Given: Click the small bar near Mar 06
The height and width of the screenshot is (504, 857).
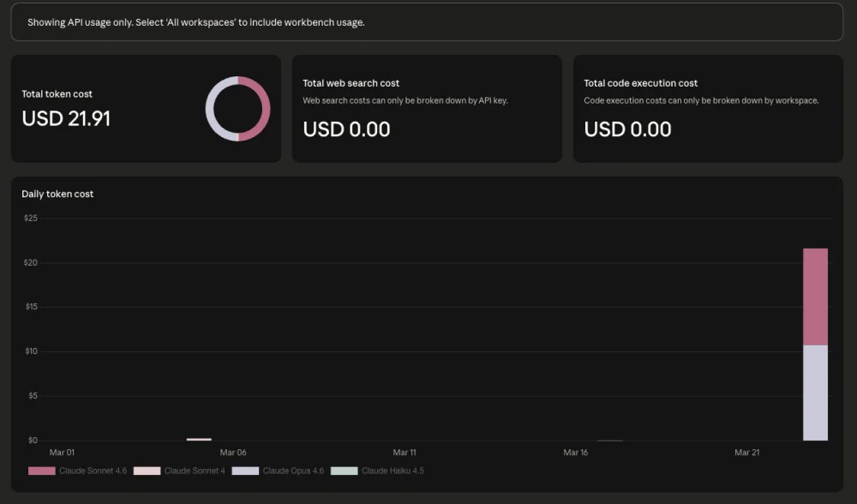Looking at the screenshot, I should pos(199,439).
